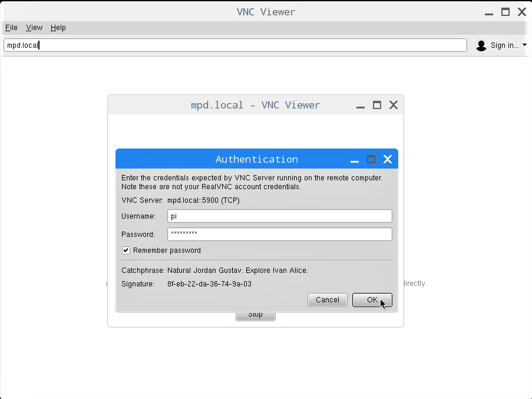
Task: Cancel the Authentication dialog
Action: (328, 300)
